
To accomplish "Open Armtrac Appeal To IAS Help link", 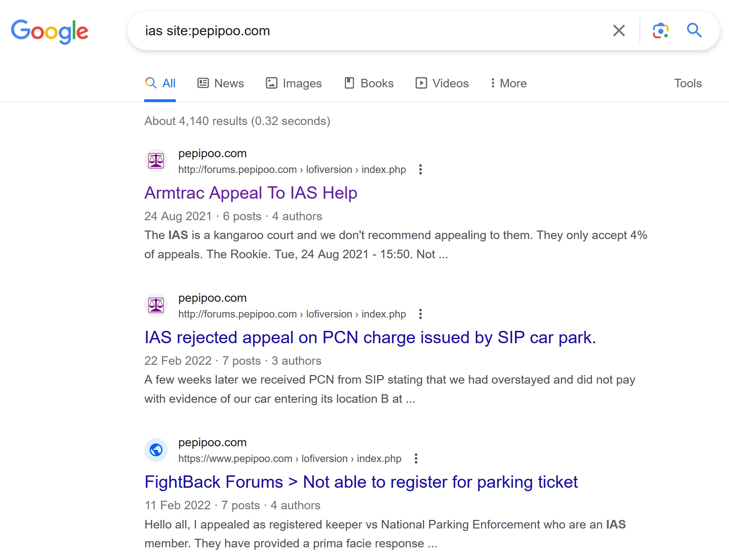I will (x=251, y=193).
